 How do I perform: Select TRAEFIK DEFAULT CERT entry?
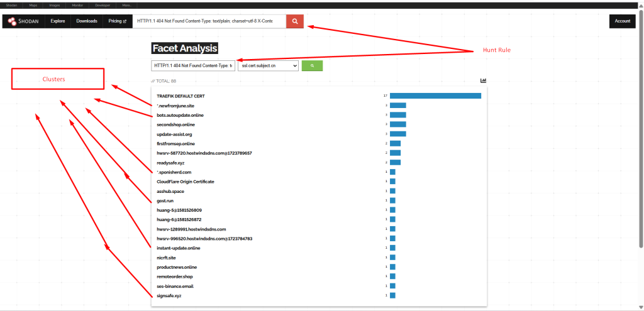pos(180,96)
